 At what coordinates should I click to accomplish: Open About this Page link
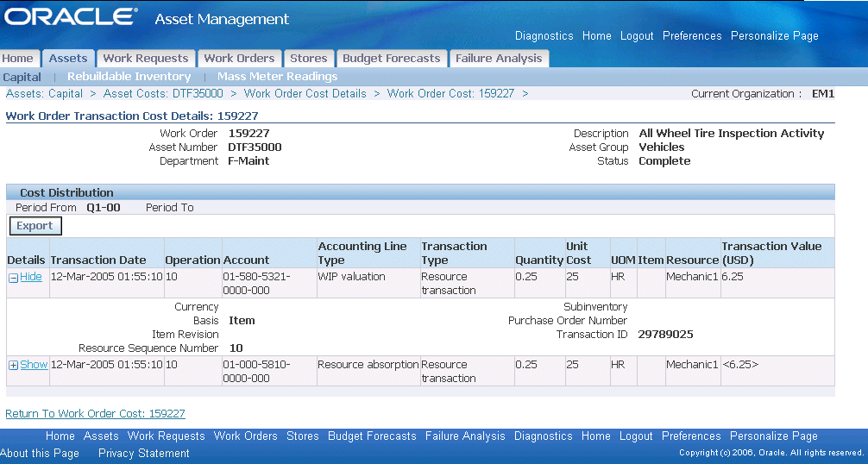40,454
